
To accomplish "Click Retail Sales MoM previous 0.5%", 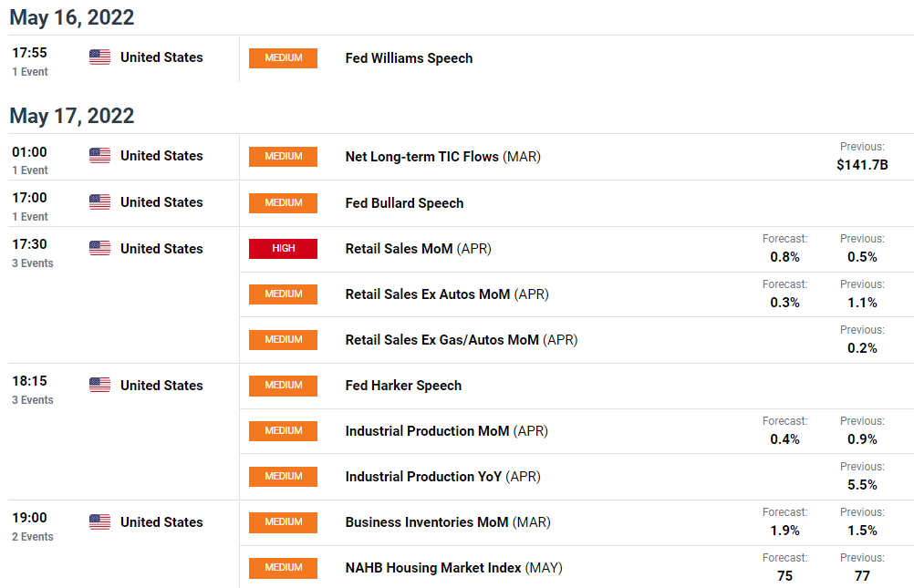I will tap(862, 257).
